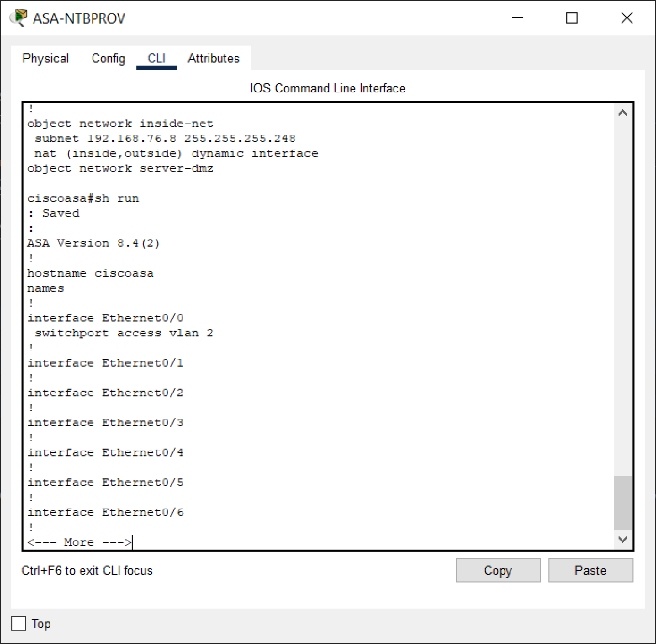Click the More prompt in terminal
Screen dimensions: 656x644
(x=78, y=542)
